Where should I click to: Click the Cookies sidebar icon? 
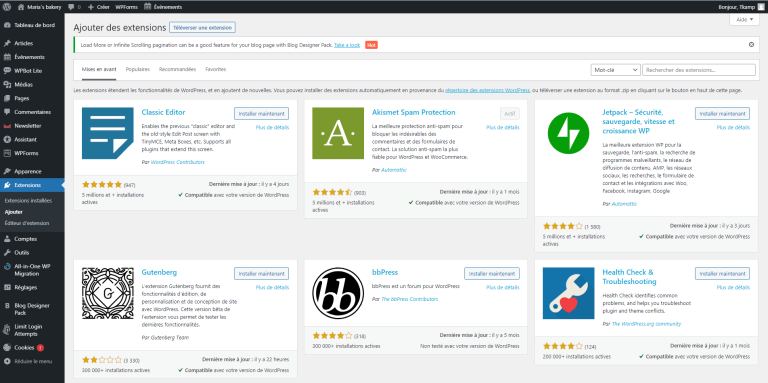tap(7, 348)
